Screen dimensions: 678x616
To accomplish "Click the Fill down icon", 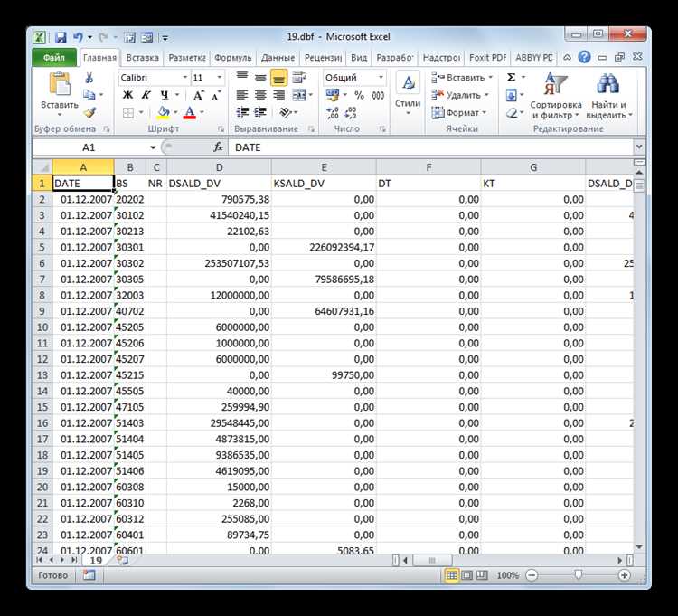I will point(511,95).
